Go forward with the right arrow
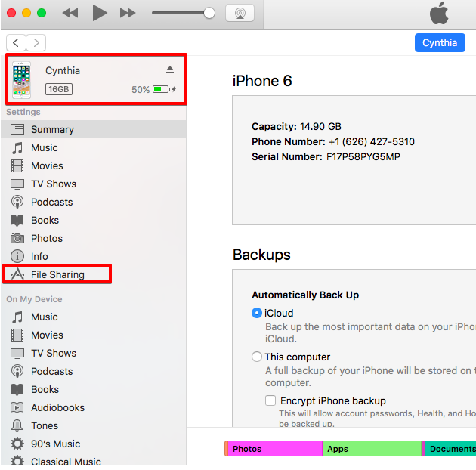Screen dimensions: 476x470 click(x=36, y=42)
